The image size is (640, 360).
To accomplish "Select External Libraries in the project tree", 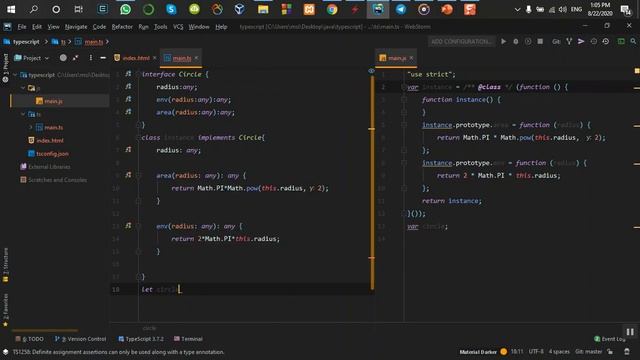I will pos(45,167).
